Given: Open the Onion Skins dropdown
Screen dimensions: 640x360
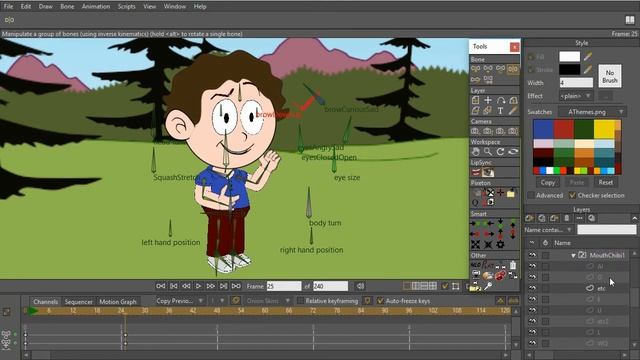Looking at the screenshot, I should coord(268,301).
